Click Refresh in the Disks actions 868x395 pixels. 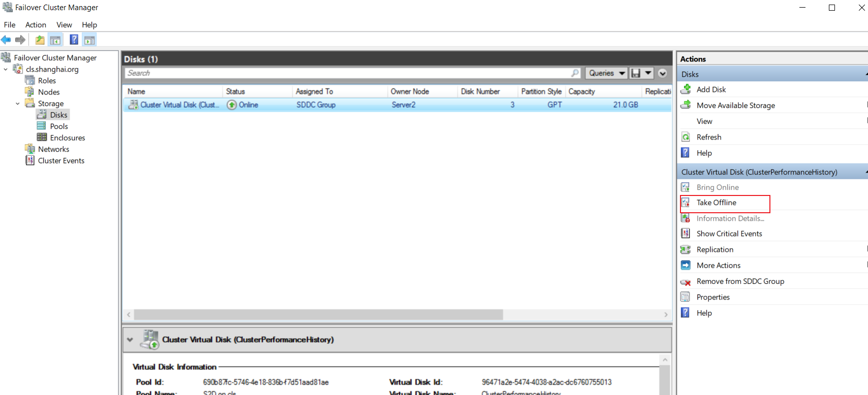pos(708,137)
